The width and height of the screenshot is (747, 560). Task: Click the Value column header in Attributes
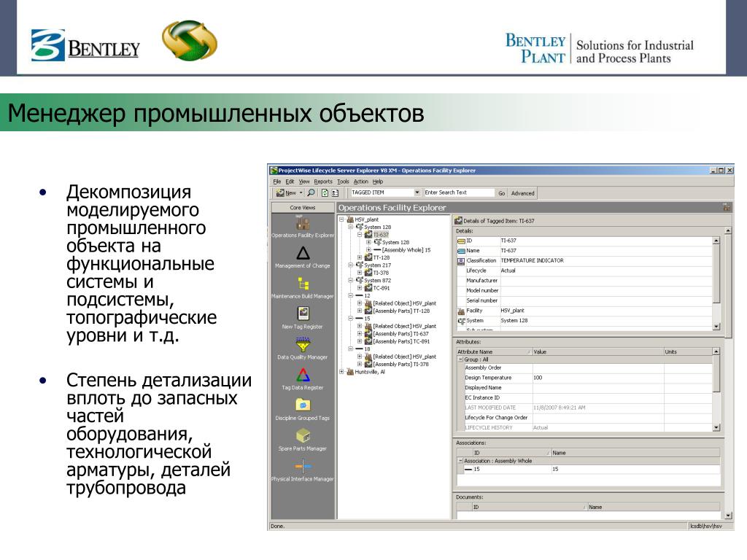(598, 352)
